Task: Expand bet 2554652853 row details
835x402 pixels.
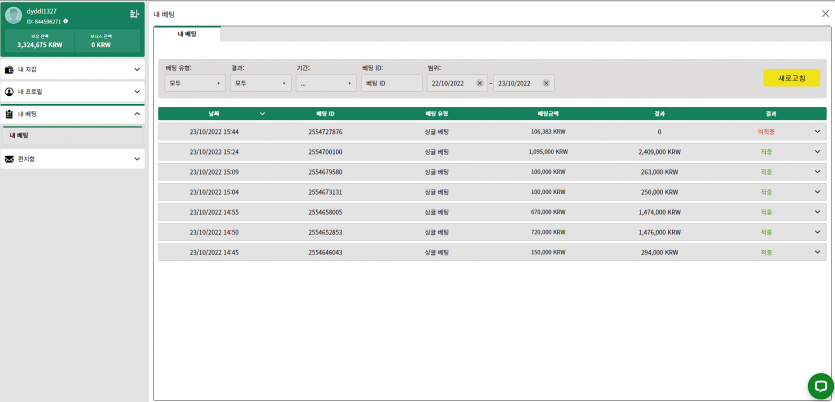Action: (x=817, y=232)
